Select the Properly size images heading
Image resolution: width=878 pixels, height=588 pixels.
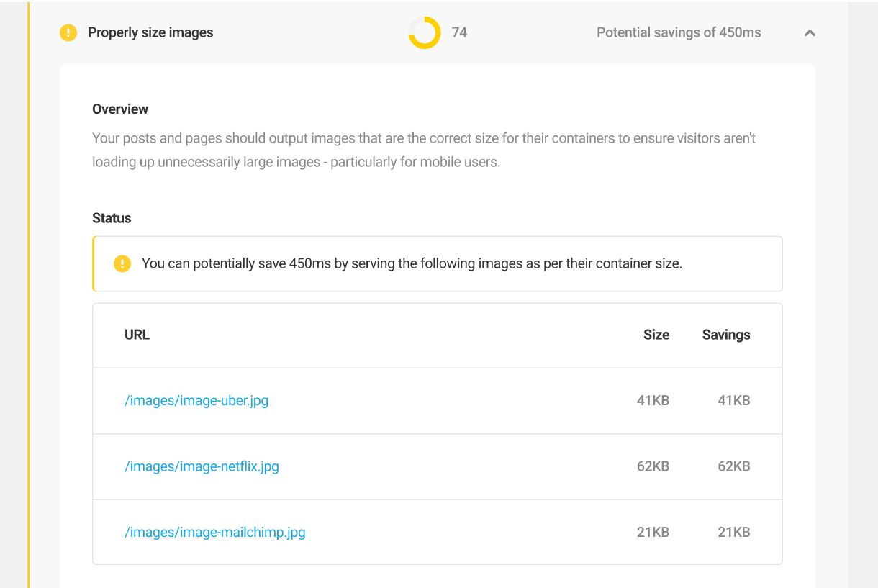(150, 32)
